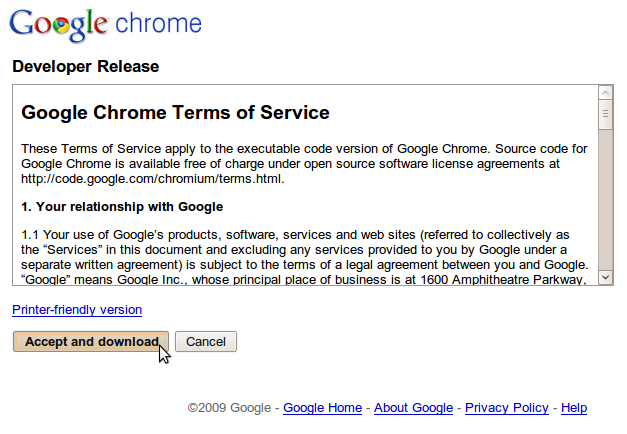This screenshot has width=627, height=434.
Task: Click the chromium terms.html URL text
Action: (153, 179)
